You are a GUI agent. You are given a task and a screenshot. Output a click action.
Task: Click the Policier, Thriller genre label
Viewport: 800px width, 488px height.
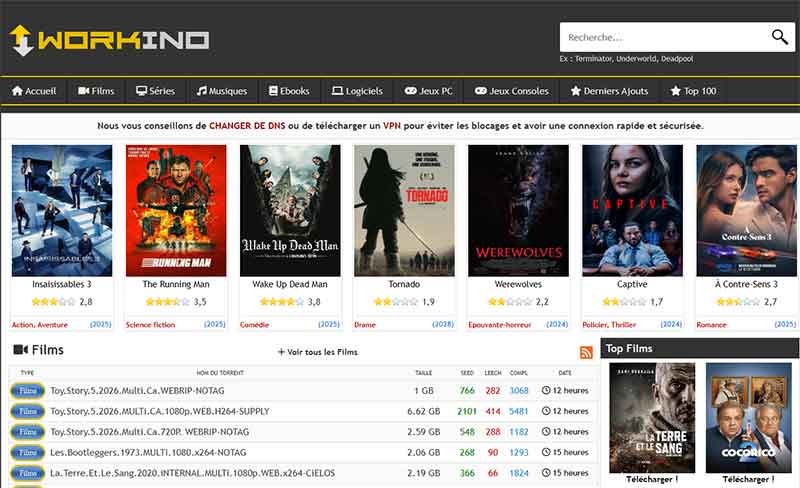tap(609, 325)
